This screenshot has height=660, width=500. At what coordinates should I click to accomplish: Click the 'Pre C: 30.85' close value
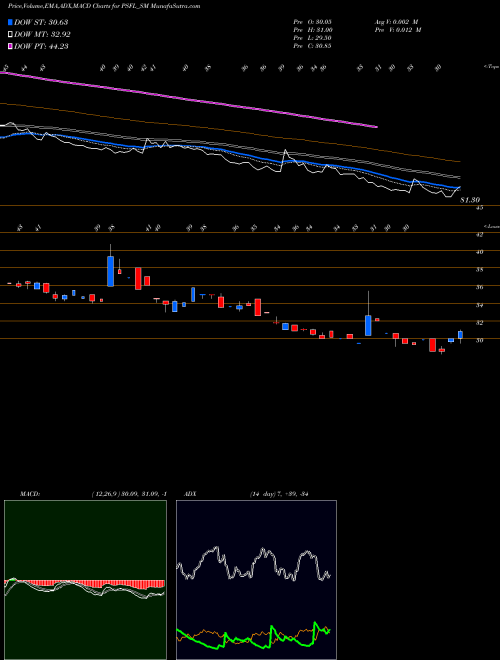click(312, 46)
